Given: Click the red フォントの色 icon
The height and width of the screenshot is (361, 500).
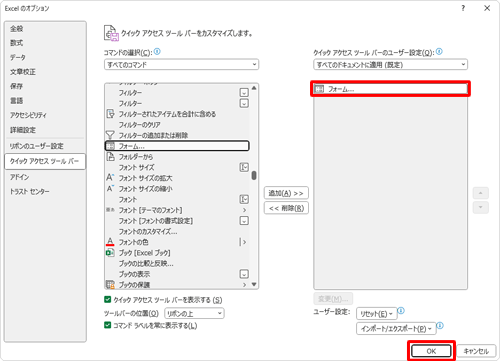Looking at the screenshot, I should [x=110, y=242].
